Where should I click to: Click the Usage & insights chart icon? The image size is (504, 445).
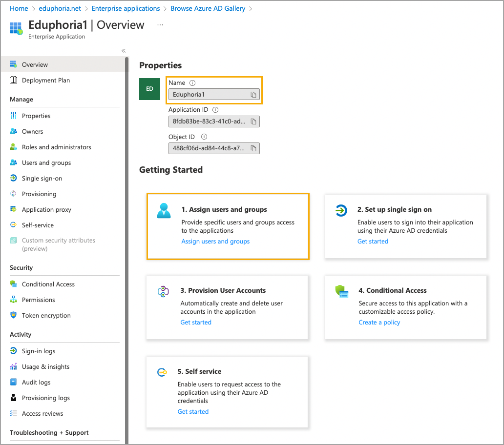tap(13, 366)
